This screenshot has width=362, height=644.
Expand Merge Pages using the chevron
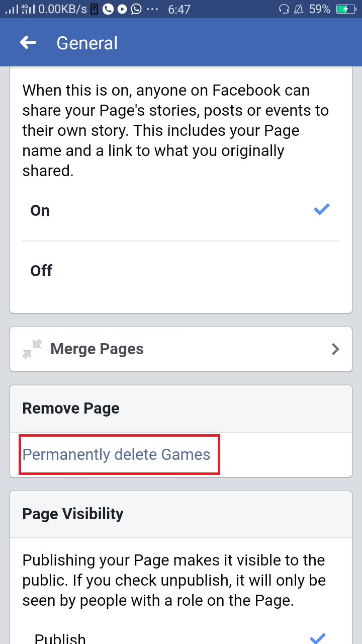pos(335,349)
